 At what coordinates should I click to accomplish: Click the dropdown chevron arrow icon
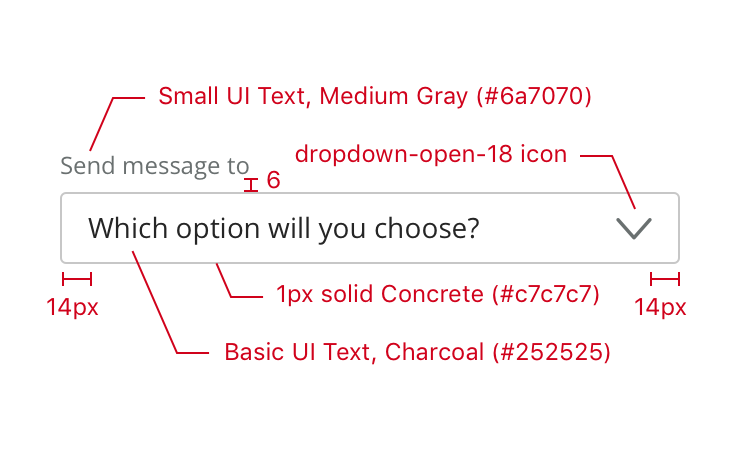[x=635, y=228]
